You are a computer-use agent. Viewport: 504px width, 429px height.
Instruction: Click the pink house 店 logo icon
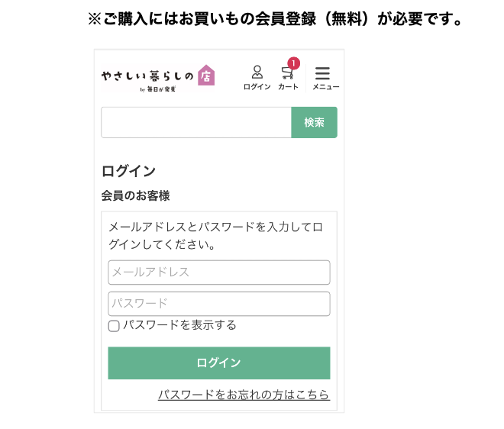click(206, 75)
